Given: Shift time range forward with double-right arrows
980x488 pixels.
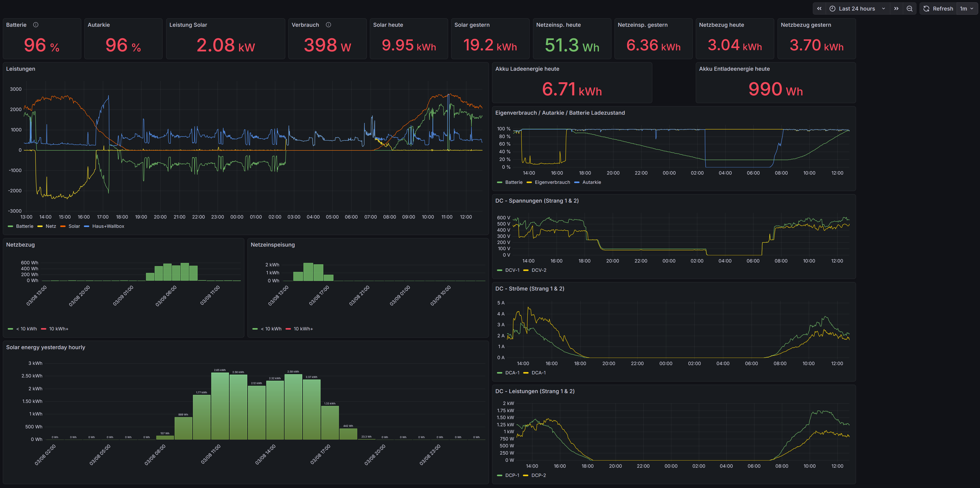Looking at the screenshot, I should pyautogui.click(x=896, y=8).
